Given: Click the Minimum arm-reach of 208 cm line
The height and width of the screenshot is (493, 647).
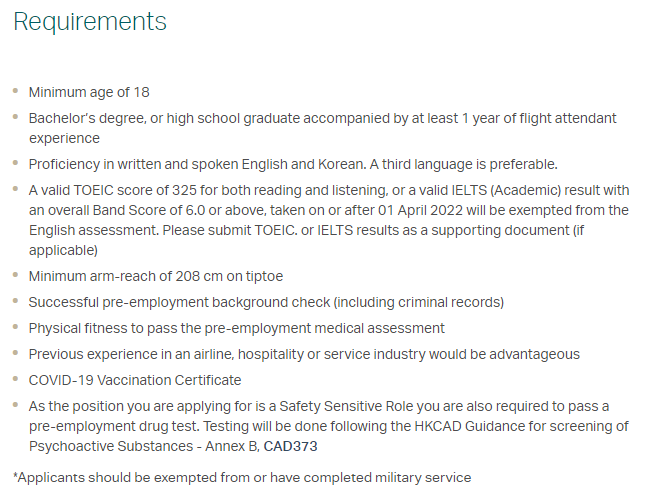Looking at the screenshot, I should 156,276.
